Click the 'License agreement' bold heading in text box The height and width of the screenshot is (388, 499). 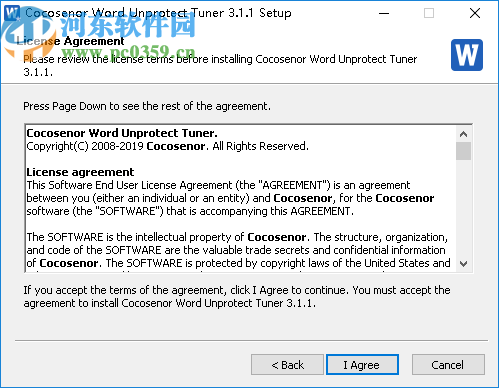click(x=80, y=172)
